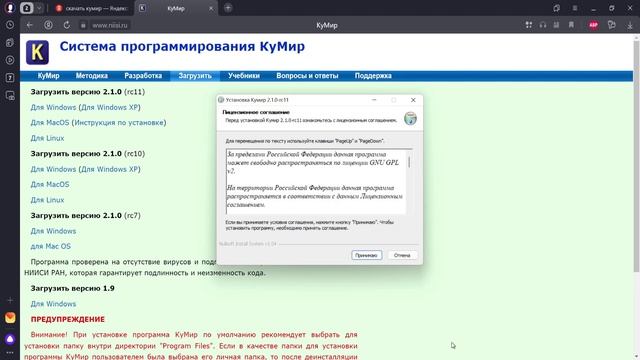Click 'Загрузить версию 1.9' heading text
The image size is (640, 360).
pos(72,289)
